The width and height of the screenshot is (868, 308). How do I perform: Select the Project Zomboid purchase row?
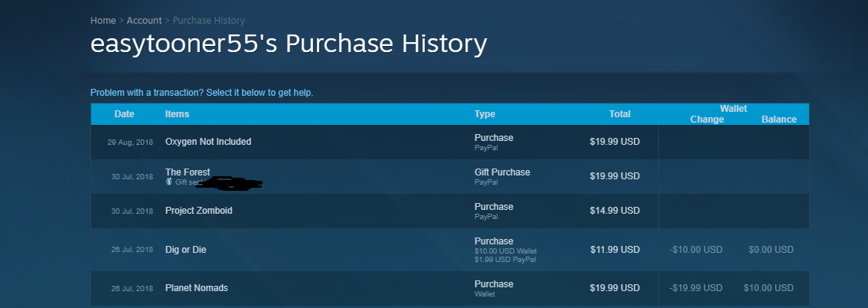point(198,211)
